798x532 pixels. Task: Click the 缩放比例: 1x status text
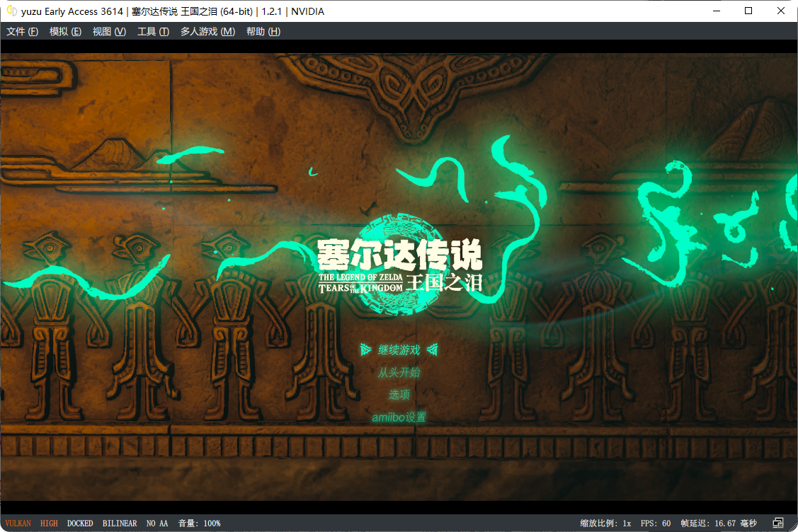point(605,524)
